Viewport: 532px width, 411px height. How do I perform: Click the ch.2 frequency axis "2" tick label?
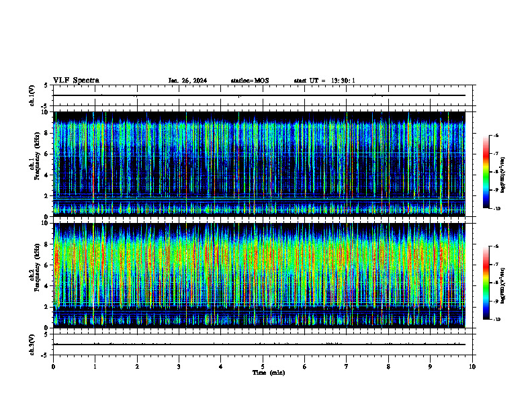(x=46, y=307)
